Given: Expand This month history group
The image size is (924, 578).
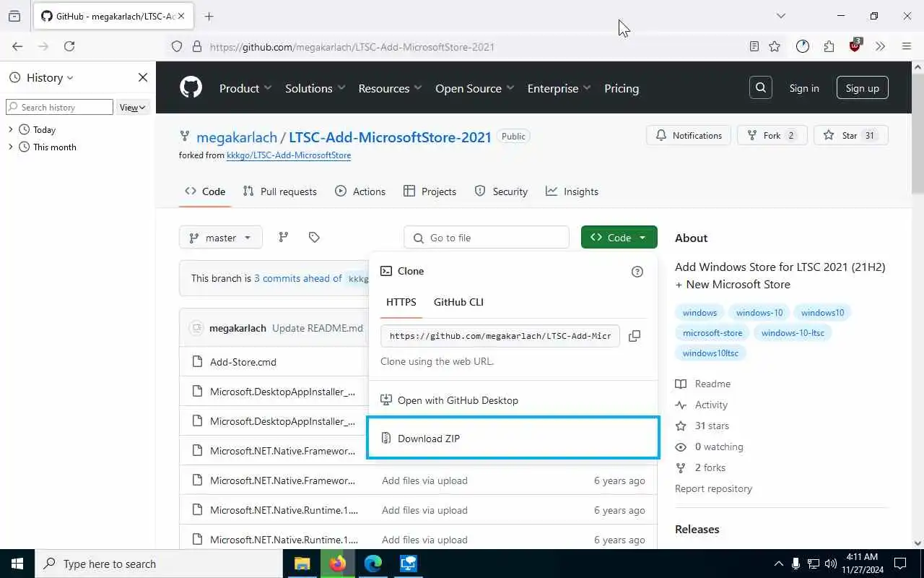Looking at the screenshot, I should tap(10, 147).
